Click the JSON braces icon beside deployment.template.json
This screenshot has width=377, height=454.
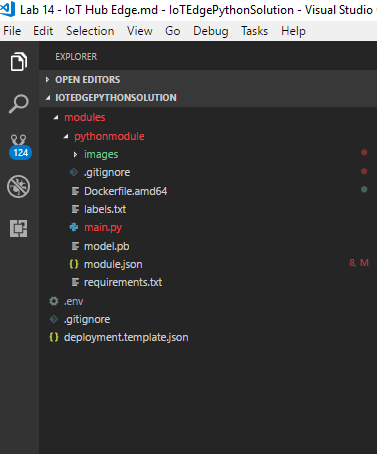[54, 337]
